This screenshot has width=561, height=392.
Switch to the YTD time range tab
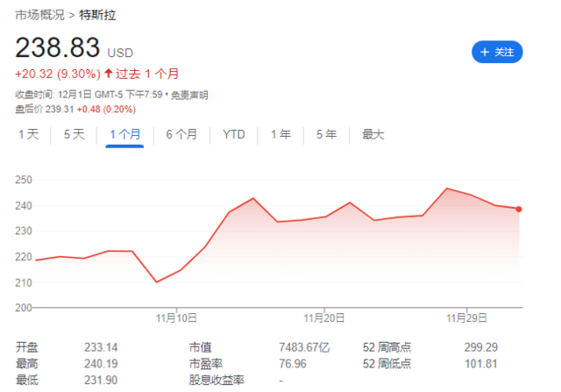click(234, 134)
